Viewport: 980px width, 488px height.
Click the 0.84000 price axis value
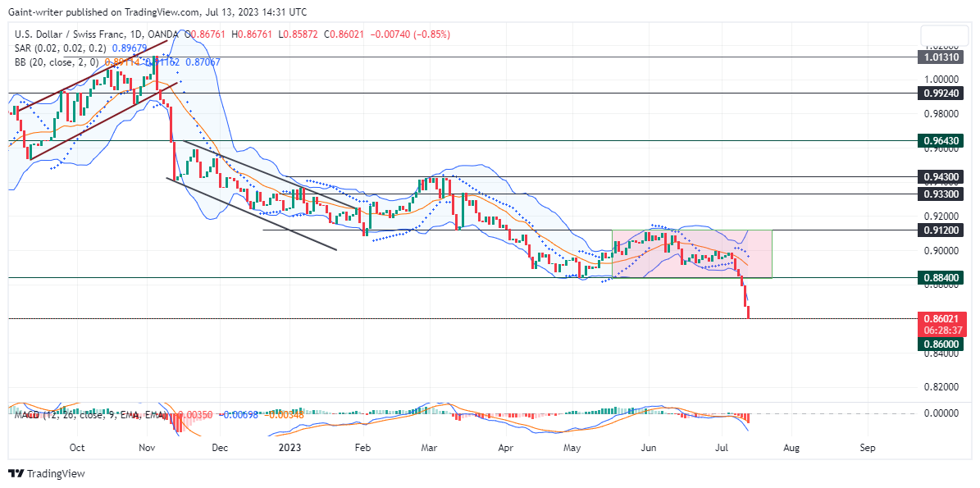941,353
